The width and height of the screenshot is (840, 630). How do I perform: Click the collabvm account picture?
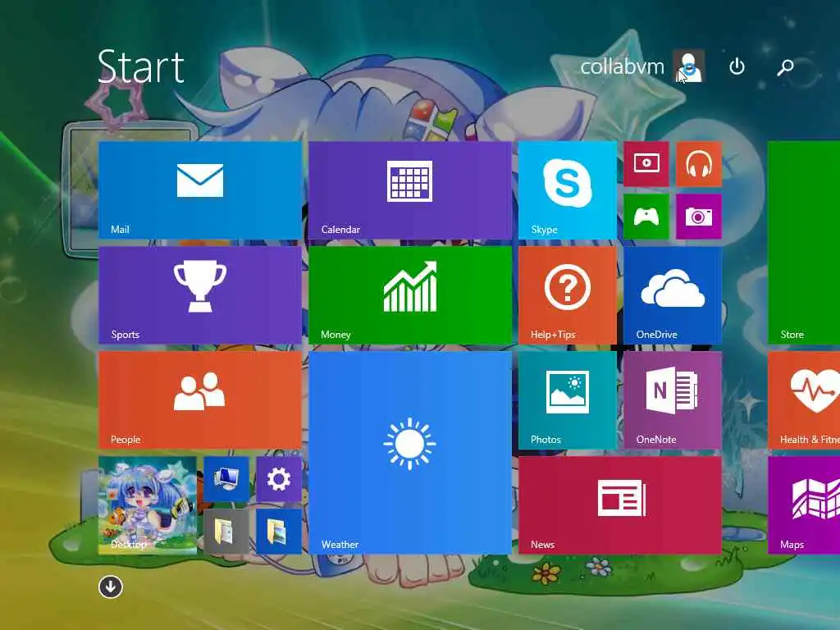(689, 66)
